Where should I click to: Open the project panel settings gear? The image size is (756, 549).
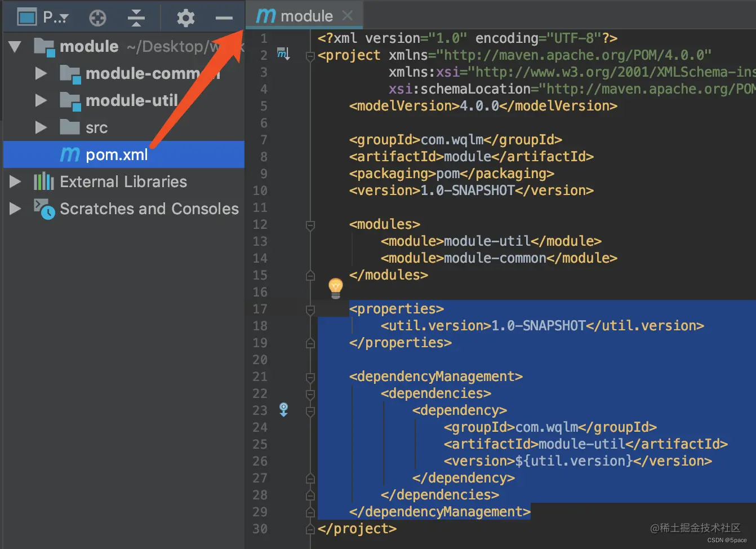pos(185,18)
